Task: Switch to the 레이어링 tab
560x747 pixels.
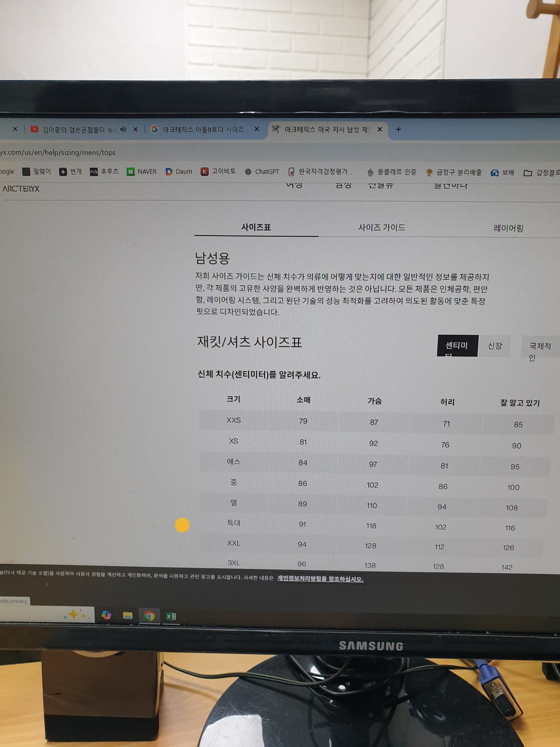Action: pos(508,228)
